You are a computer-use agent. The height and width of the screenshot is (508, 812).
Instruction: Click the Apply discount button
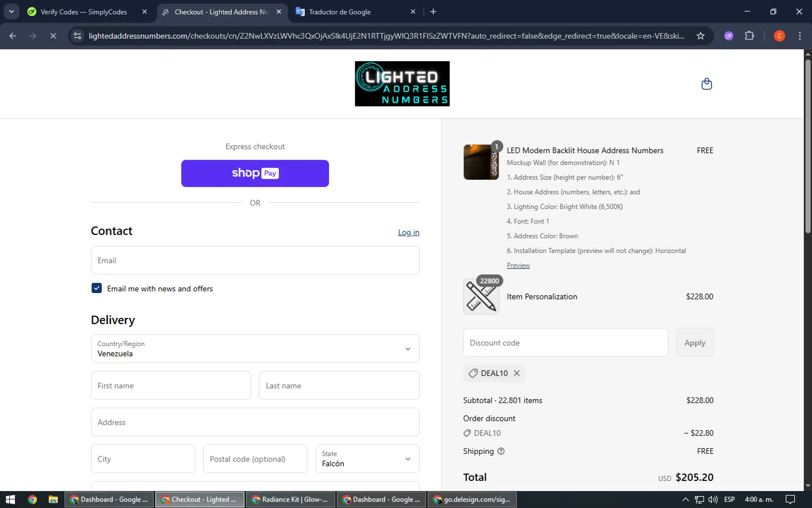tap(695, 343)
